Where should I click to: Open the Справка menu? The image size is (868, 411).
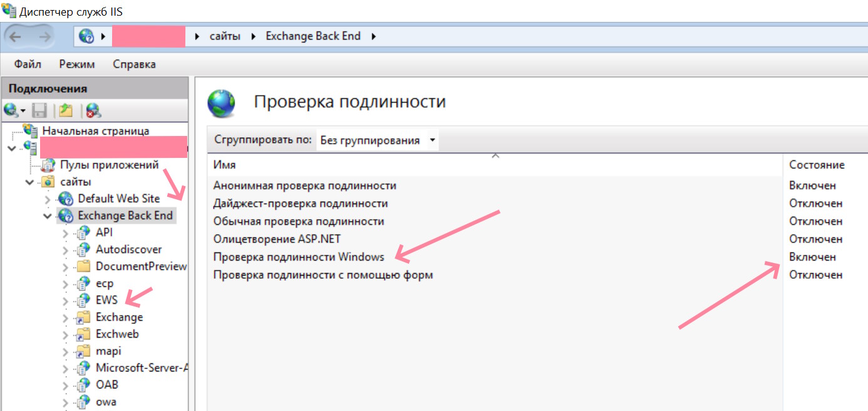134,65
